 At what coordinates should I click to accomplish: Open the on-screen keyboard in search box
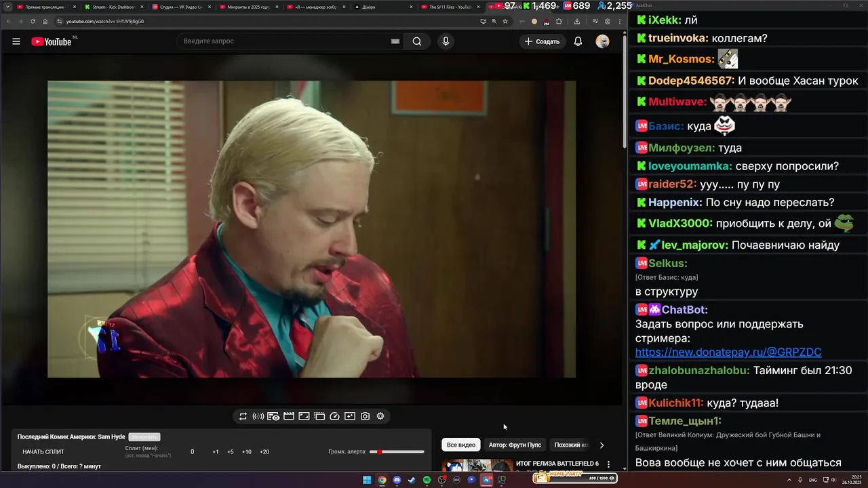(x=395, y=41)
